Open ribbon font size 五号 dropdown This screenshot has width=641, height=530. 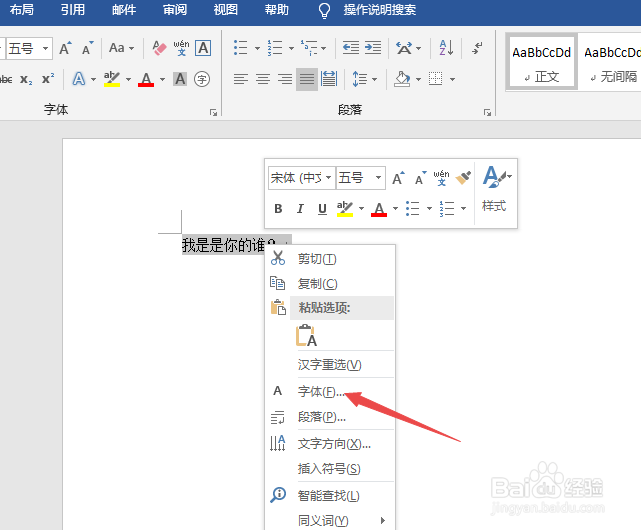[45, 48]
